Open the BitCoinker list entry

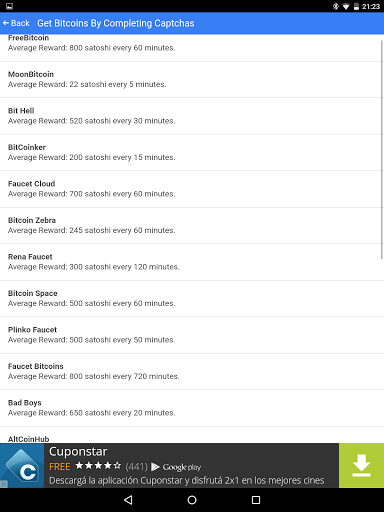192,153
